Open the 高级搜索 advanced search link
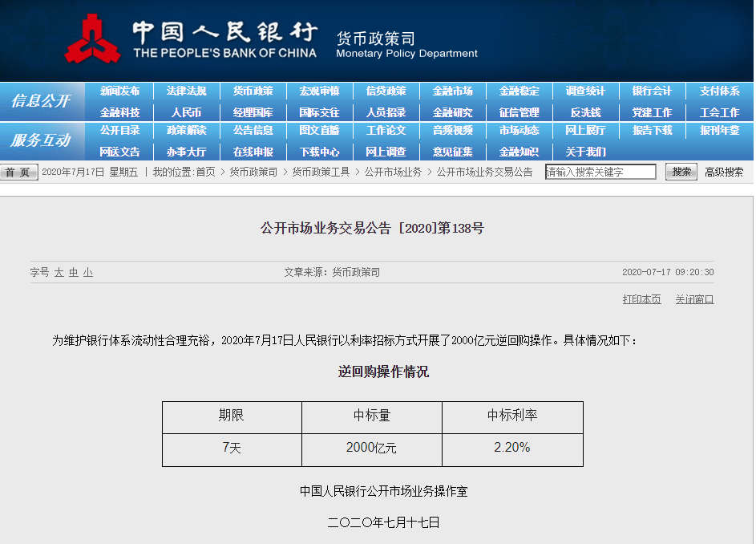Viewport: 756px width, 544px height. tap(723, 172)
